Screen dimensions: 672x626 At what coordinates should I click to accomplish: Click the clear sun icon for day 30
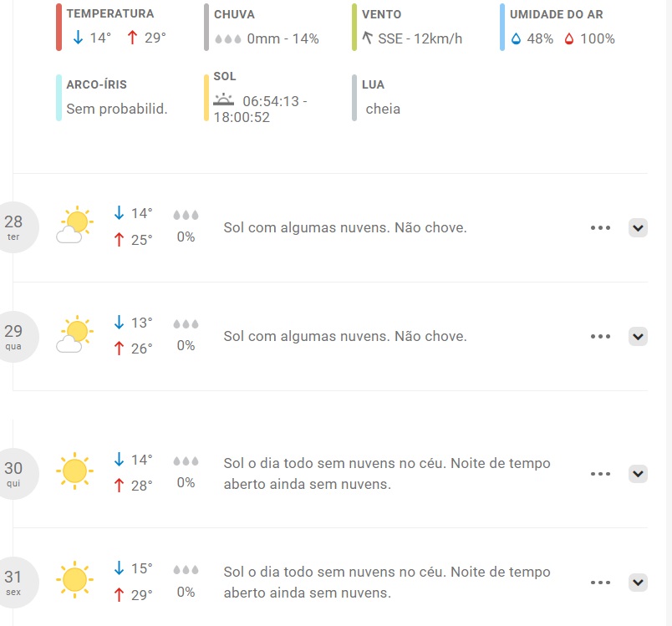click(x=74, y=471)
